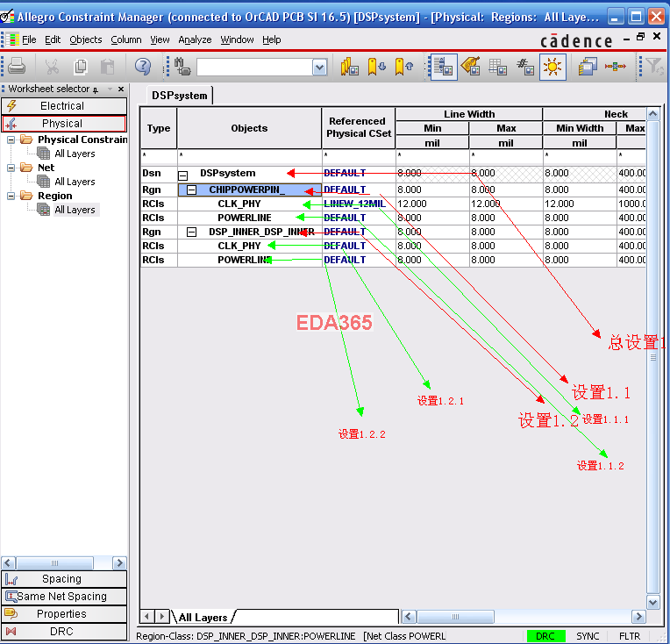Click the Find binoculars icon
This screenshot has height=644, width=670.
tap(182, 67)
